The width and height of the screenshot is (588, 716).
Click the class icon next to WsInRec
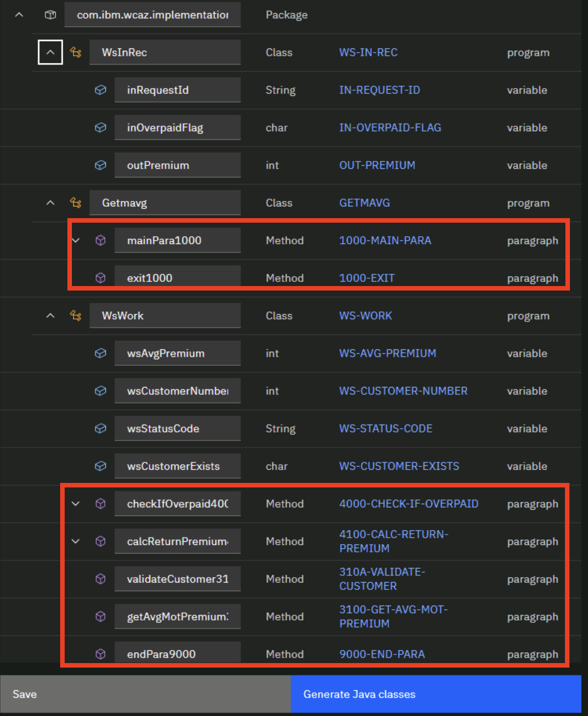pyautogui.click(x=76, y=53)
